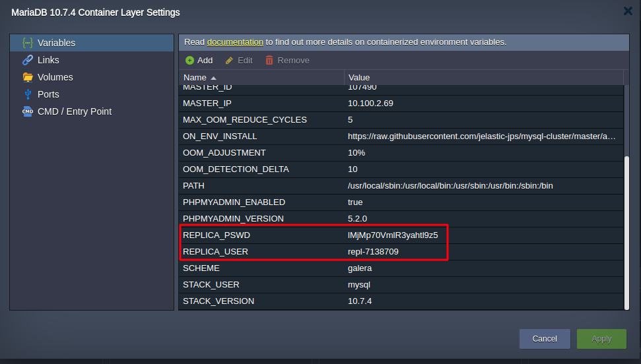The image size is (641, 364).
Task: Click the mysql value cell
Action: coord(359,285)
